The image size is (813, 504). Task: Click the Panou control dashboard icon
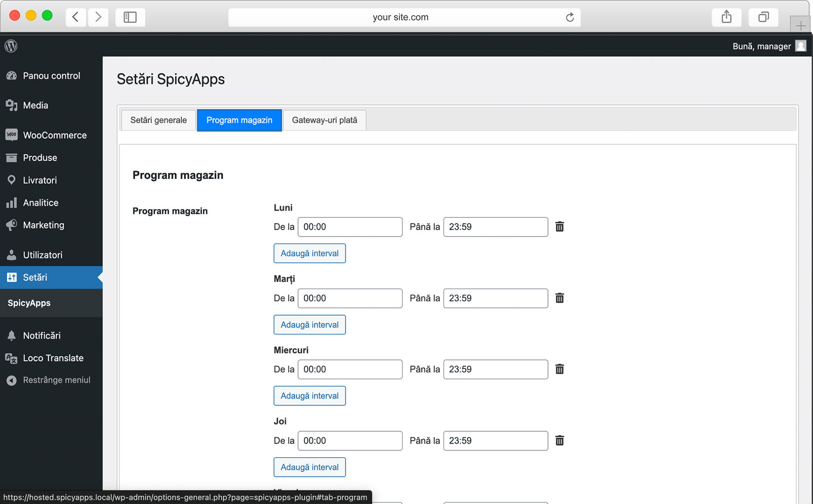click(11, 76)
